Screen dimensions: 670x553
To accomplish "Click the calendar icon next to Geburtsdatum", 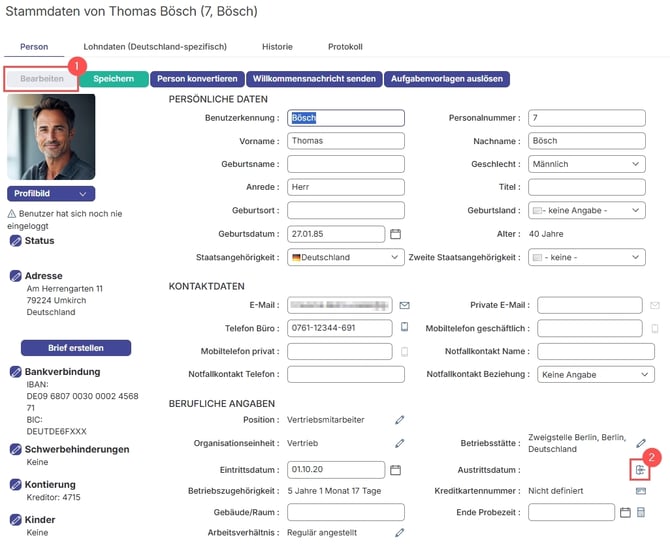I will tap(395, 234).
